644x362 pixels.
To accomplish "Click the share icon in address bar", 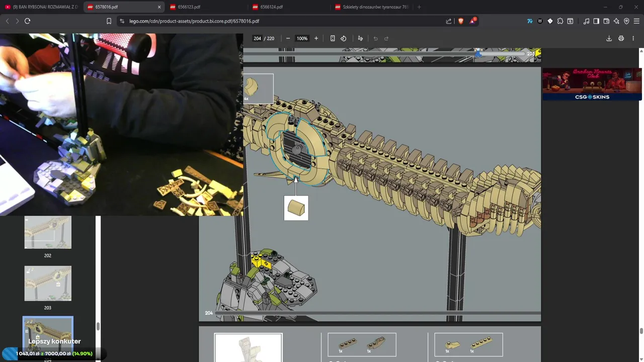I will click(x=449, y=21).
